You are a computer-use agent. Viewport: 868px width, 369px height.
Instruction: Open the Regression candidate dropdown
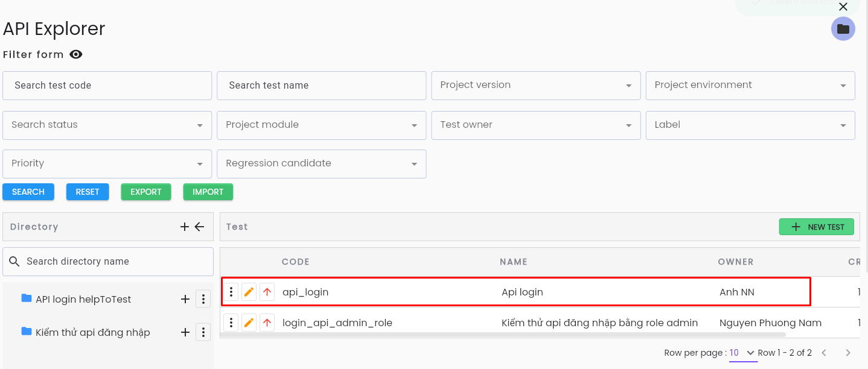pyautogui.click(x=322, y=164)
